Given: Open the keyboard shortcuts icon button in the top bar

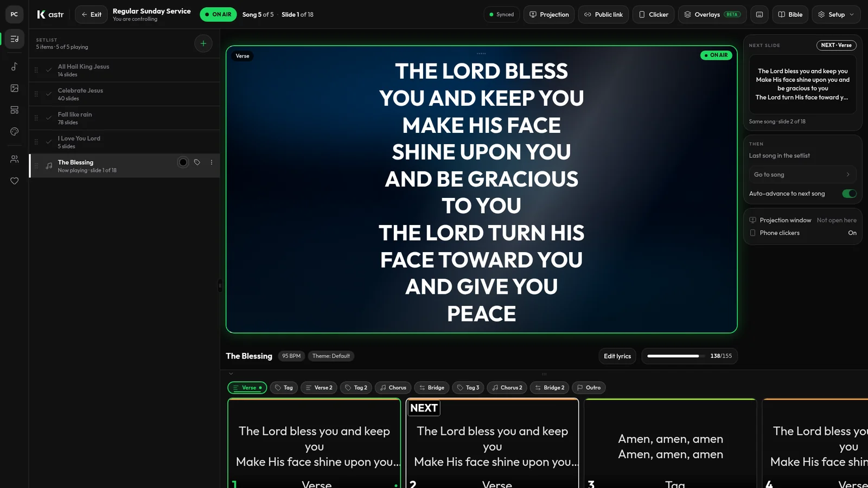Looking at the screenshot, I should [x=759, y=15].
